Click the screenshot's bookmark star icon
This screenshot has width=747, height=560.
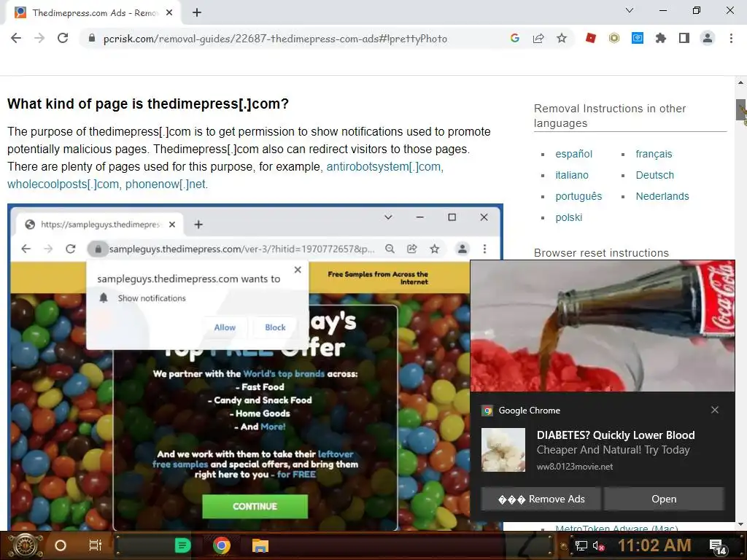point(435,249)
